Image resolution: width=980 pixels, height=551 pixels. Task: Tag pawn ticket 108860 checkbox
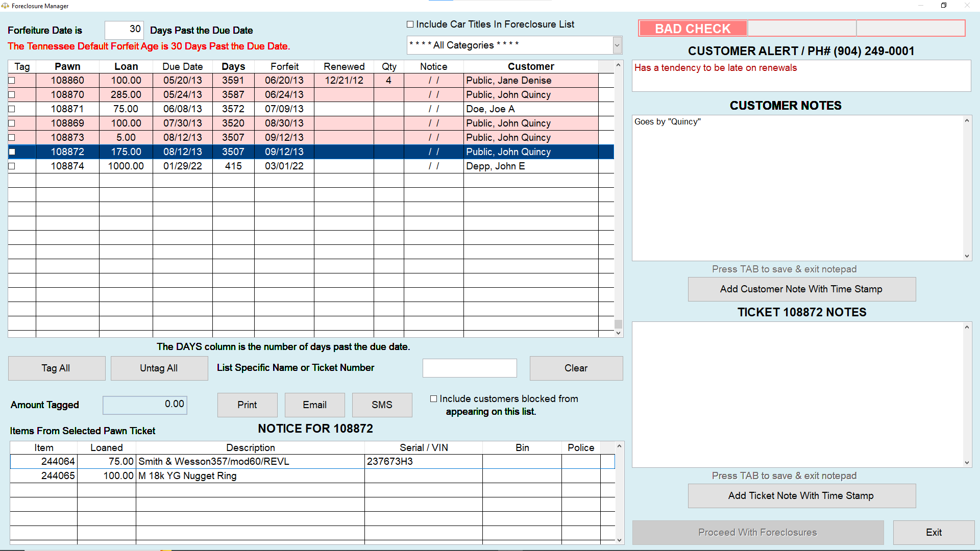[x=12, y=81]
